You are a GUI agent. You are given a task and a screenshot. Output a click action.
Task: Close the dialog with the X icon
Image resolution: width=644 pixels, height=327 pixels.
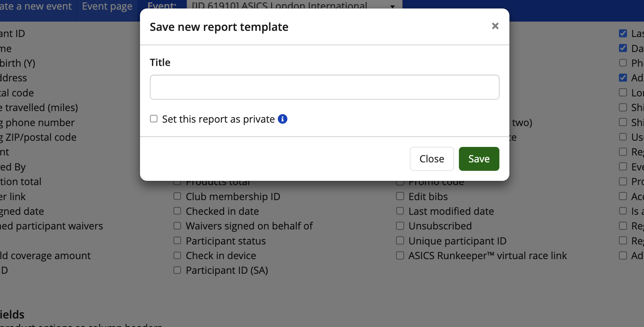click(x=495, y=26)
